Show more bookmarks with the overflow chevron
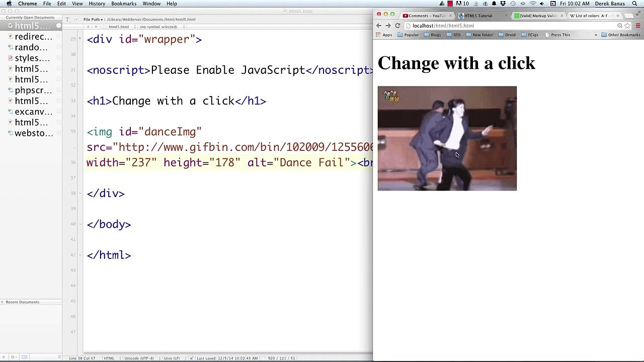 pos(596,35)
